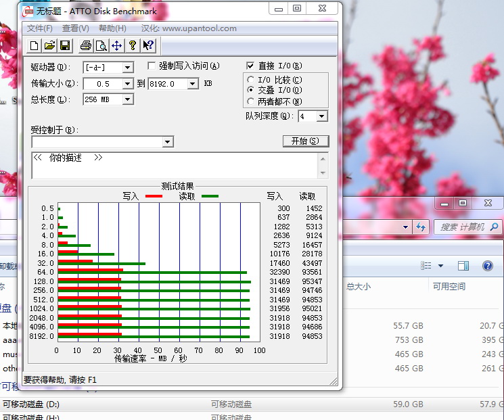Click the search magnifier in Explorer search box
The width and height of the screenshot is (504, 420).
(x=494, y=227)
